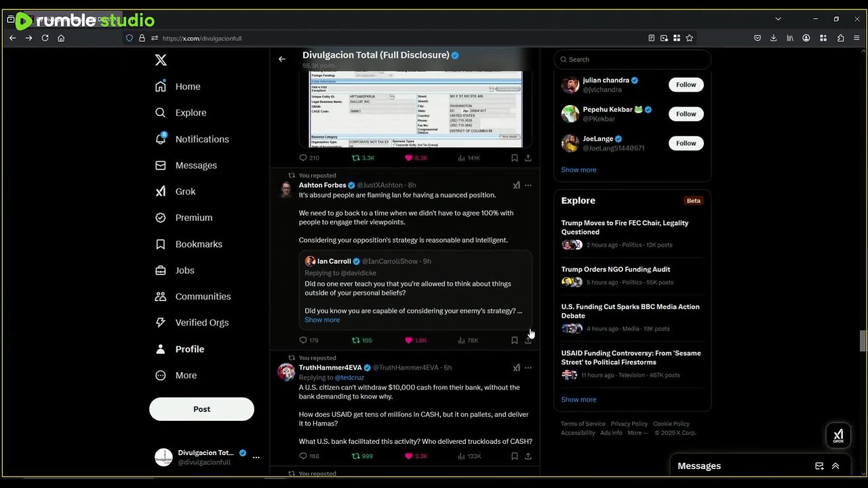Open Verified Orgs in the sidebar

192,323
